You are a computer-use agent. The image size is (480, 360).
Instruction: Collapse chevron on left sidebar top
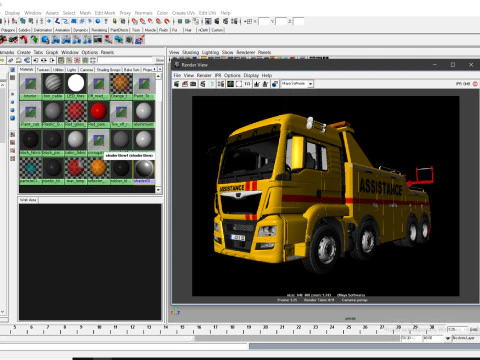pos(2,85)
